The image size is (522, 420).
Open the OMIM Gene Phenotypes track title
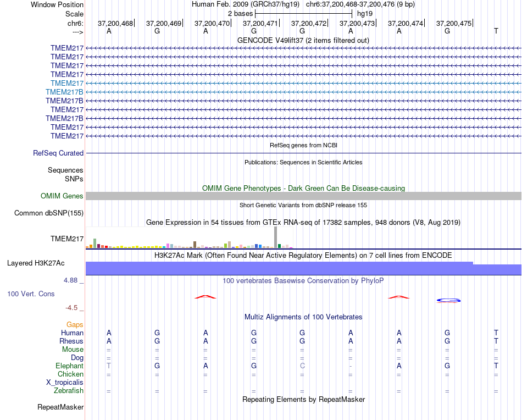pyautogui.click(x=303, y=188)
